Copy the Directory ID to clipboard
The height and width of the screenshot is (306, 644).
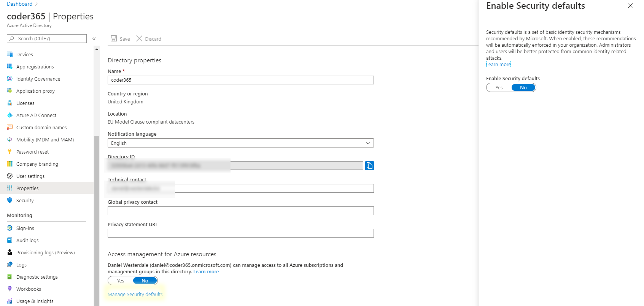[x=369, y=165]
